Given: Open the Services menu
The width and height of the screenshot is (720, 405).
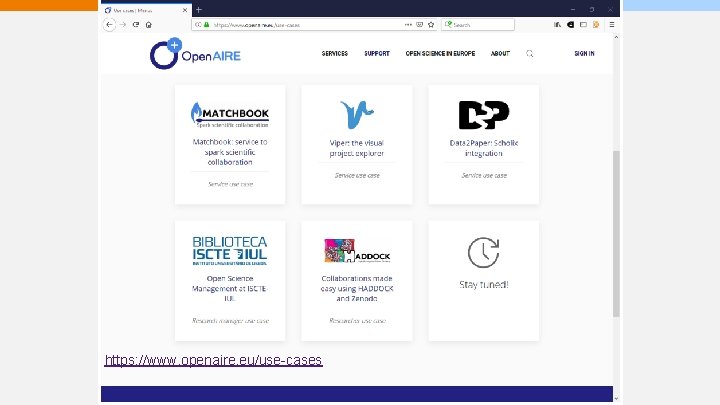Looking at the screenshot, I should tap(335, 54).
